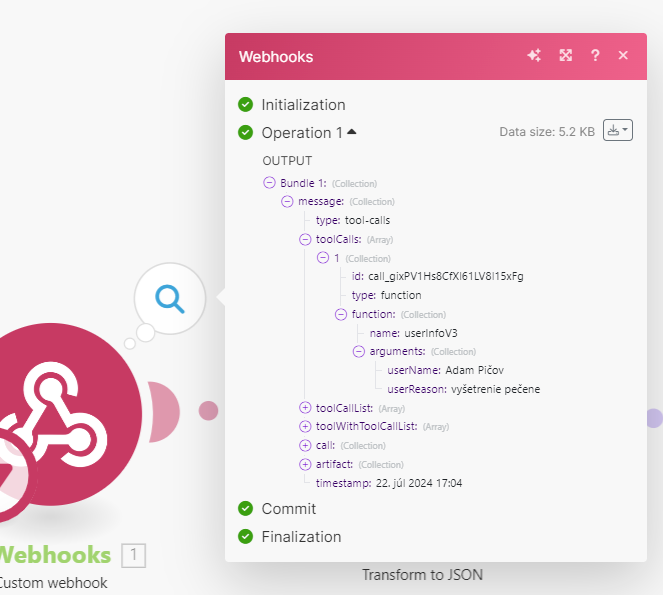This screenshot has width=663, height=595.
Task: Select the Commit step label
Action: coord(289,509)
